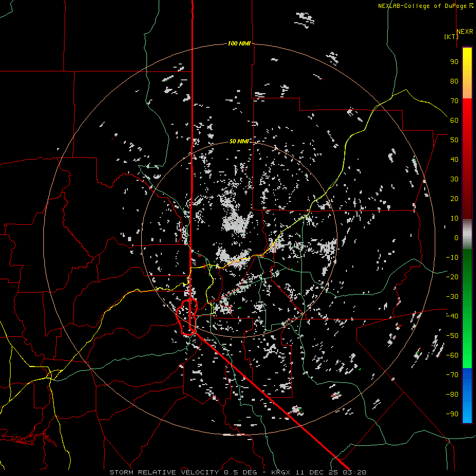Click the blue segment of the color bar
This screenshot has height=476, width=476.
click(467, 395)
